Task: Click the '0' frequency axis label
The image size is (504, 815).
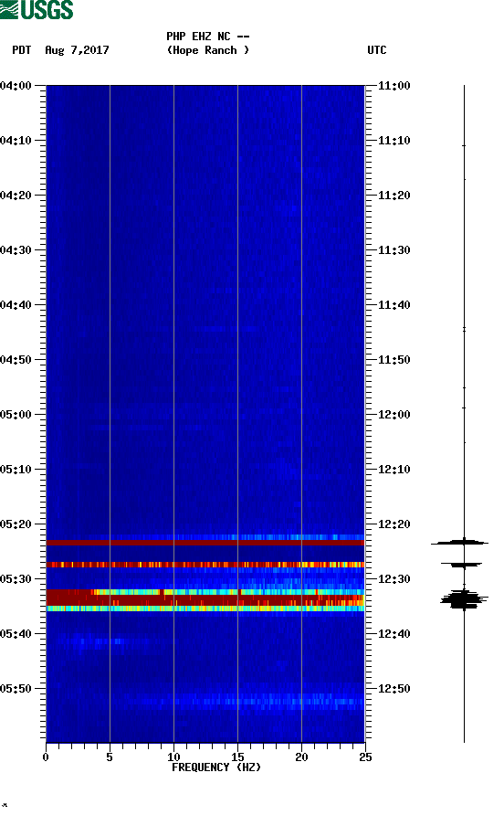Action: (46, 757)
